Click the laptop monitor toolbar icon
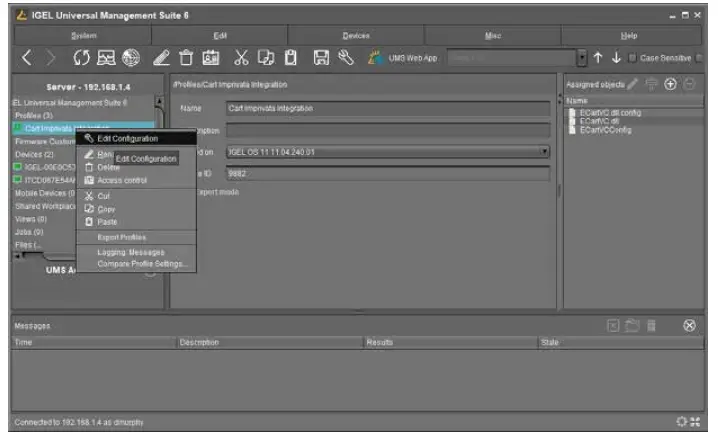Screen dimensions: 718x443 point(106,58)
